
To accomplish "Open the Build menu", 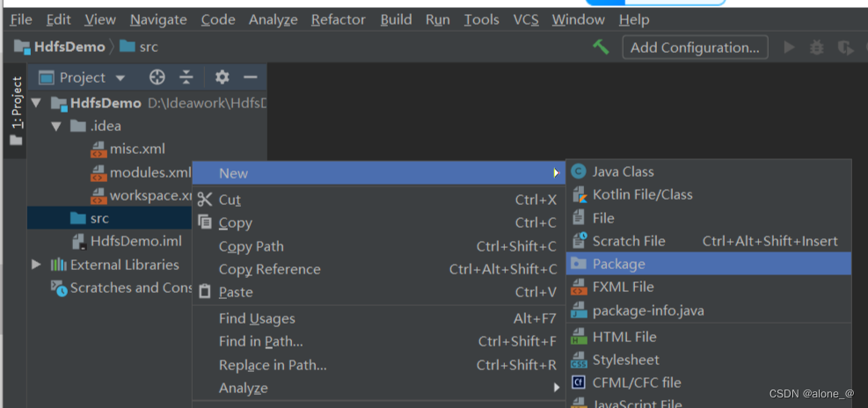I will pyautogui.click(x=396, y=20).
